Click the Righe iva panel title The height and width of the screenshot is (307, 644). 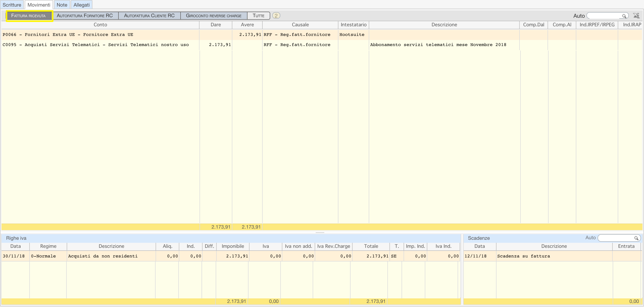(16, 238)
